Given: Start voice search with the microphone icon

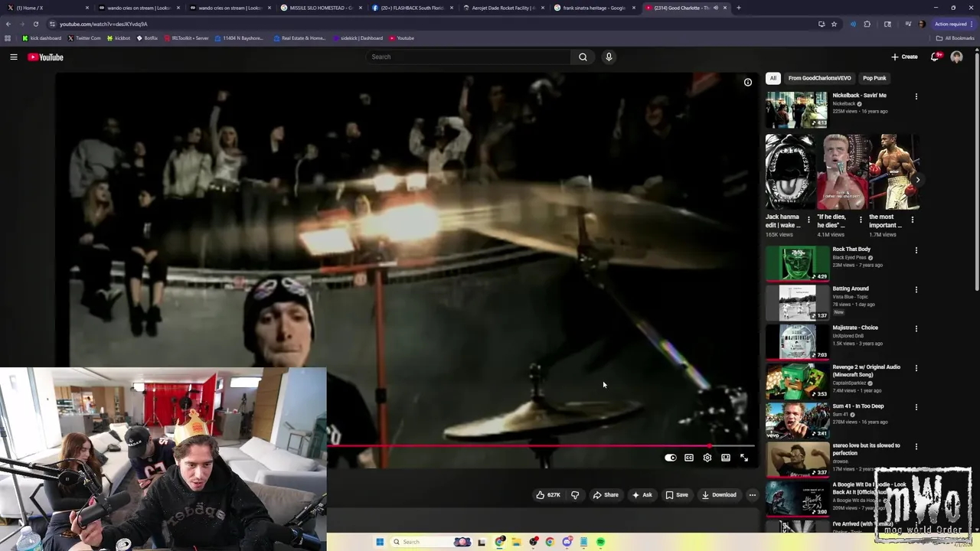Looking at the screenshot, I should (609, 57).
